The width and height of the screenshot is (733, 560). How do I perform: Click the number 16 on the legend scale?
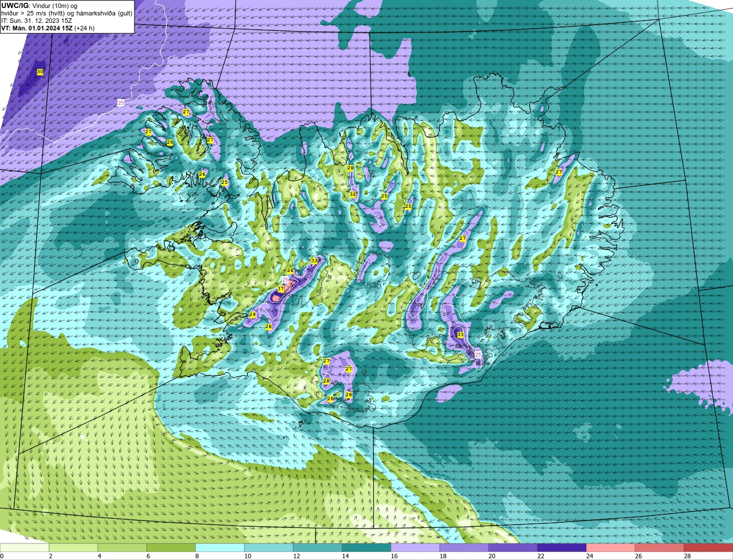[394, 556]
